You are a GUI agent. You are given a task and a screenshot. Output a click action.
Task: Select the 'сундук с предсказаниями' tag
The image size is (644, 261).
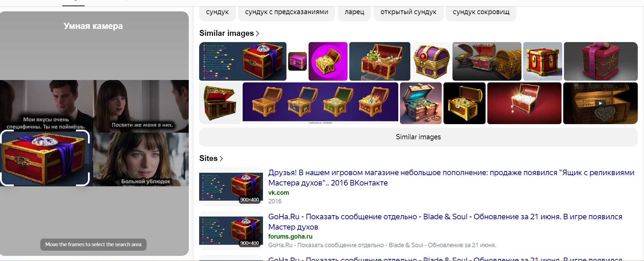pyautogui.click(x=286, y=12)
